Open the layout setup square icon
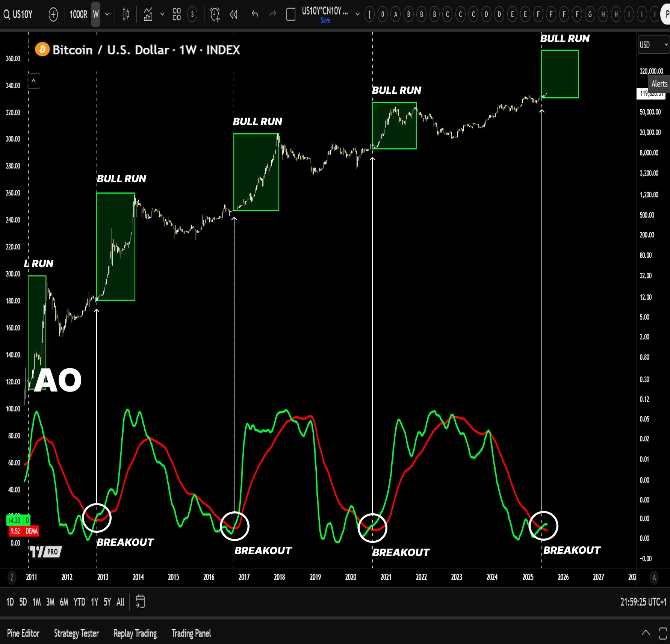The height and width of the screenshot is (644, 670). click(291, 15)
